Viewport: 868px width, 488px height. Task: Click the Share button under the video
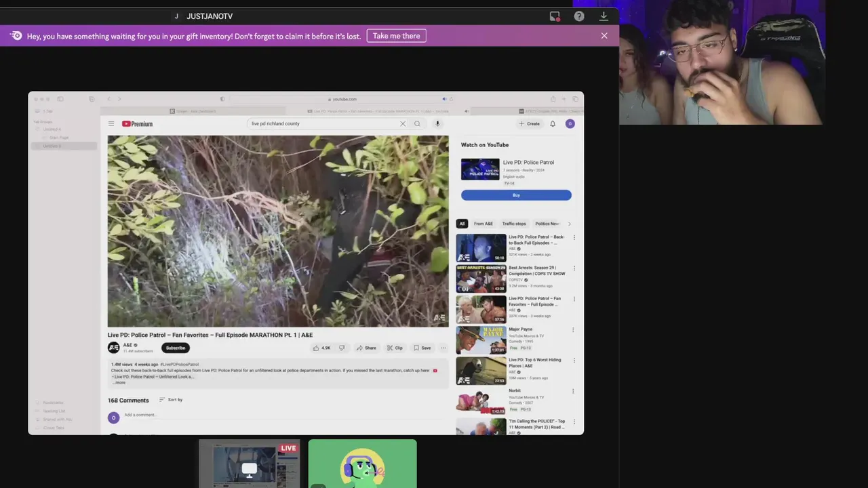(366, 348)
